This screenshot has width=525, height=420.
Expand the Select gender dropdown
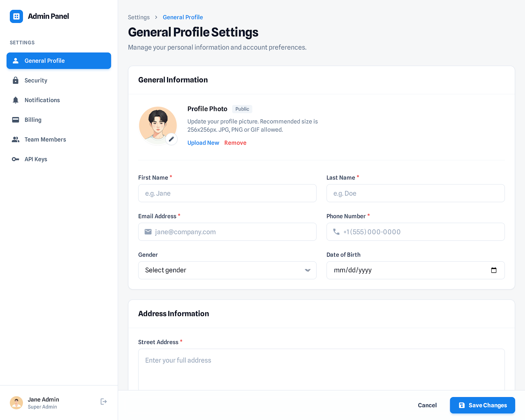click(x=227, y=270)
